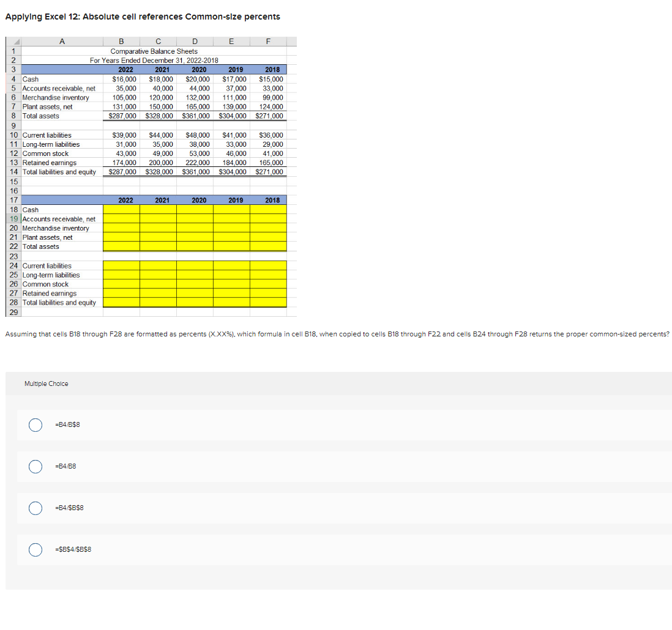This screenshot has height=630, width=672.
Task: Click the 2019 year header in row 3
Action: tap(235, 70)
